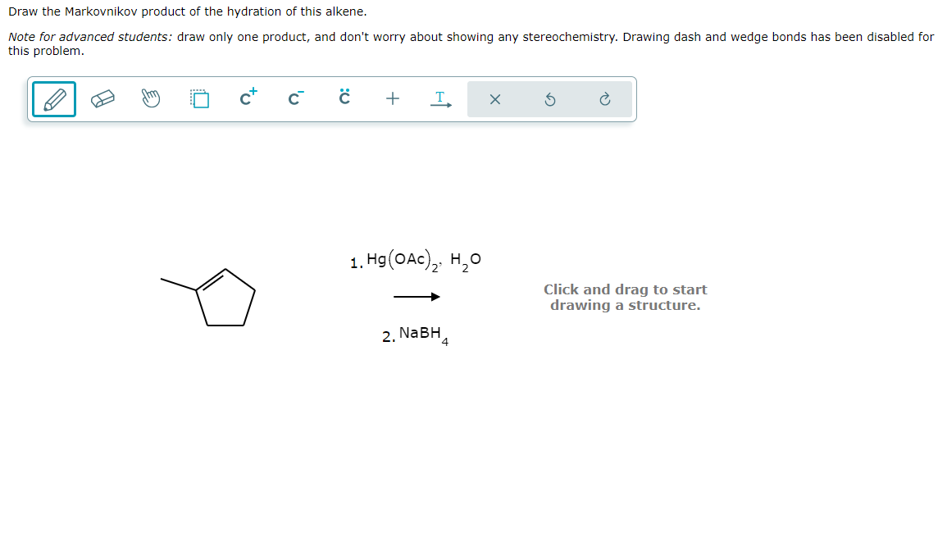Click the plus sign insertion tool
The width and height of the screenshot is (938, 560).
pos(392,98)
